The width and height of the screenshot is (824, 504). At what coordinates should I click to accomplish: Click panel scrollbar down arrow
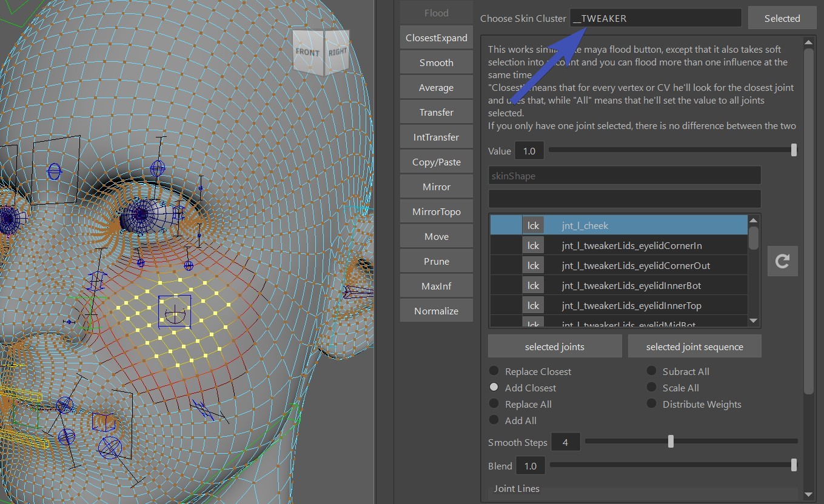(x=808, y=495)
